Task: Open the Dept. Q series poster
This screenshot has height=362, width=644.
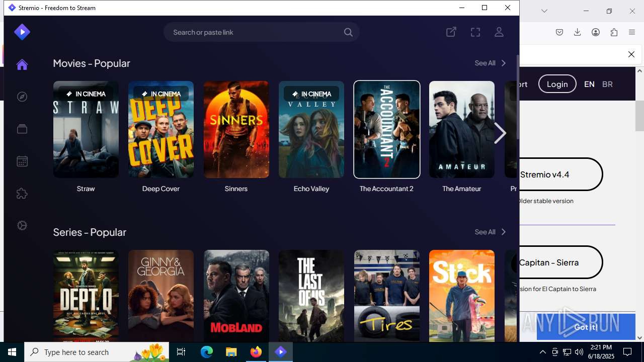Action: pos(86,296)
